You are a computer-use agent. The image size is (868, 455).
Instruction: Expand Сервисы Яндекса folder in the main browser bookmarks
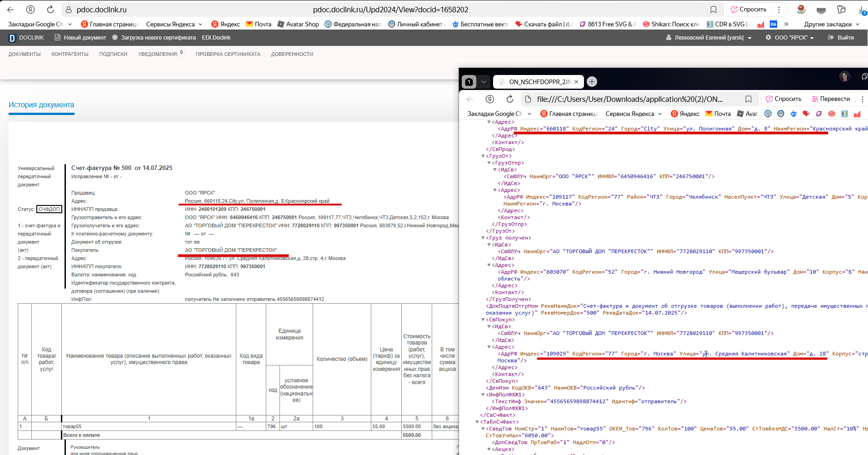(x=175, y=24)
